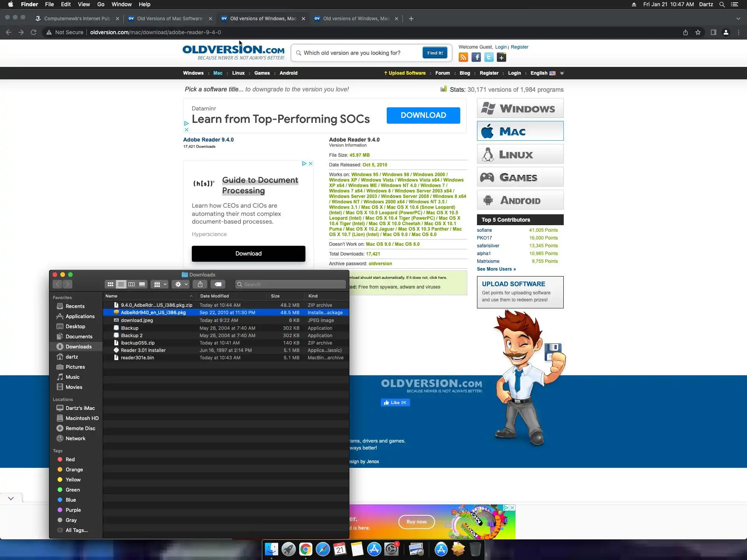747x560 pixels.
Task: Open Launchpad from the Dock
Action: (288, 549)
